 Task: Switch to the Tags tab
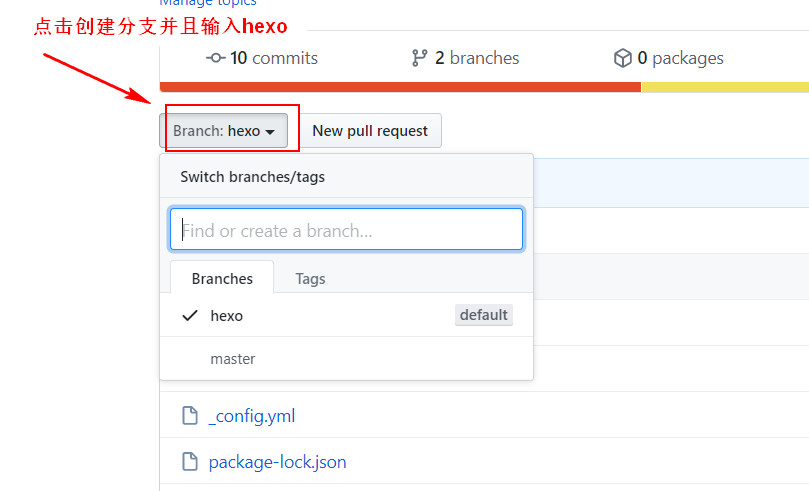pos(310,279)
